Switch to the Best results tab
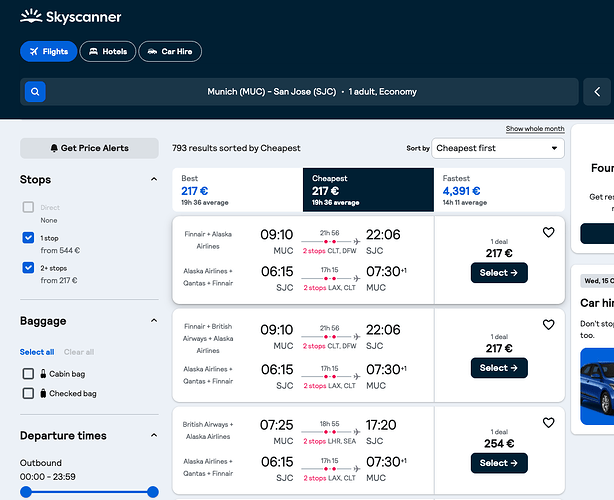 point(237,190)
